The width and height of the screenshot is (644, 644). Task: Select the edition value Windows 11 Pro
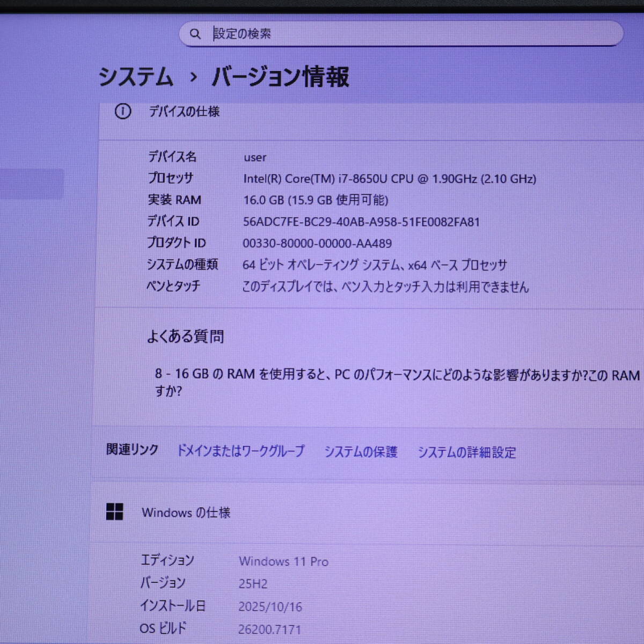[x=283, y=561]
